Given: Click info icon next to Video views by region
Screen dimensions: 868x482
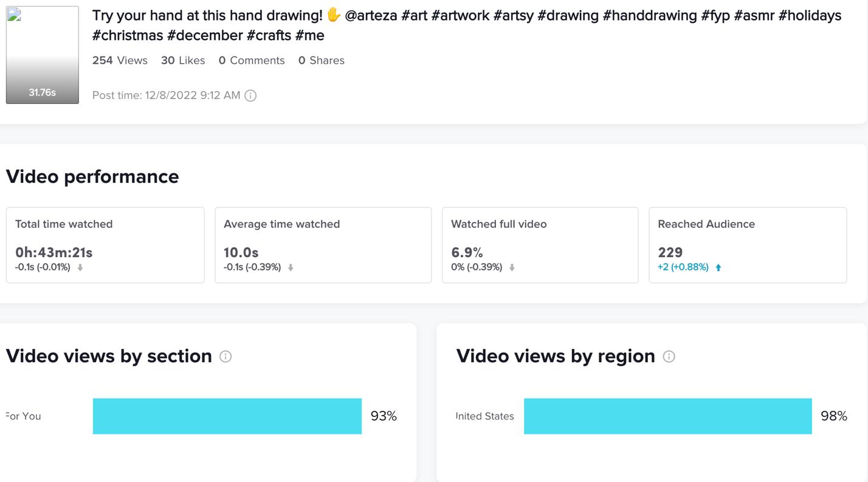Looking at the screenshot, I should (x=669, y=357).
